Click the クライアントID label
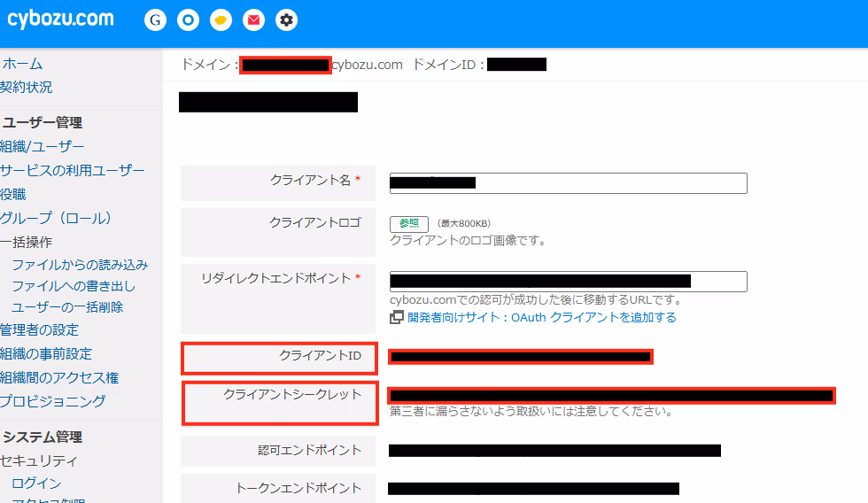 click(x=320, y=356)
